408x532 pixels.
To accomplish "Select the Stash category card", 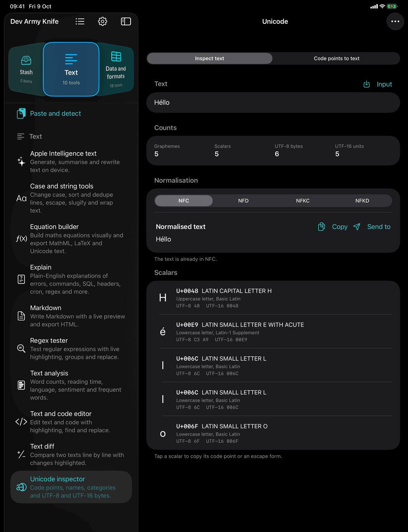I will coord(26,70).
